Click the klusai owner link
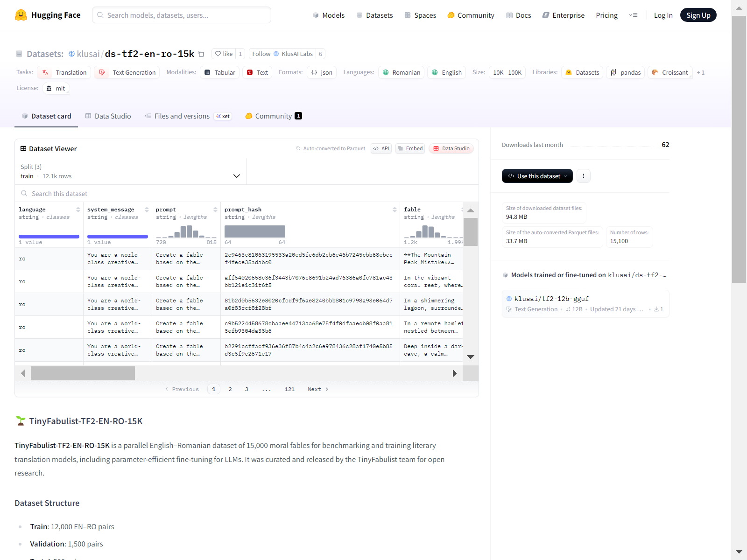The image size is (747, 560). pos(88,54)
